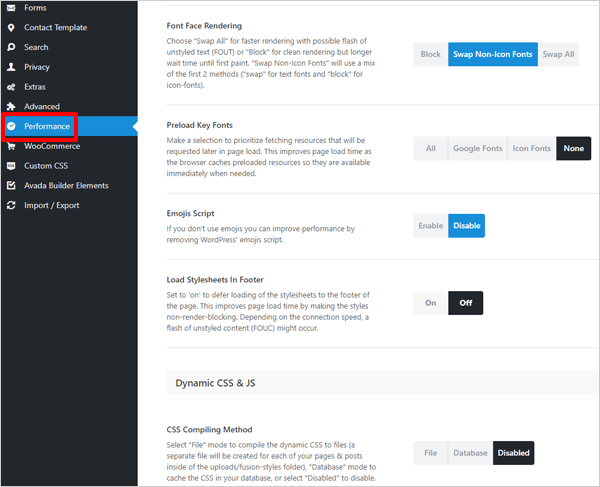Click the shopping cart icon beside WooCommerce
Viewport: 600px width, 487px height.
[x=11, y=146]
